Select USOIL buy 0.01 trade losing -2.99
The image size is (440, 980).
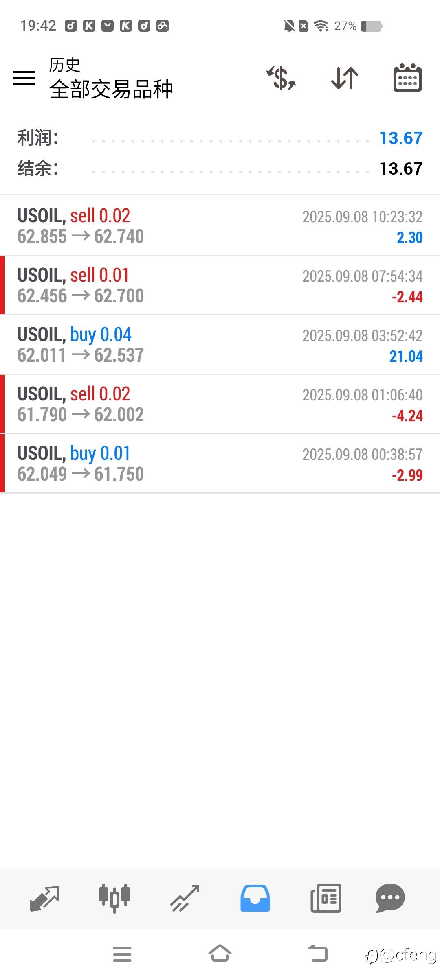pos(220,464)
